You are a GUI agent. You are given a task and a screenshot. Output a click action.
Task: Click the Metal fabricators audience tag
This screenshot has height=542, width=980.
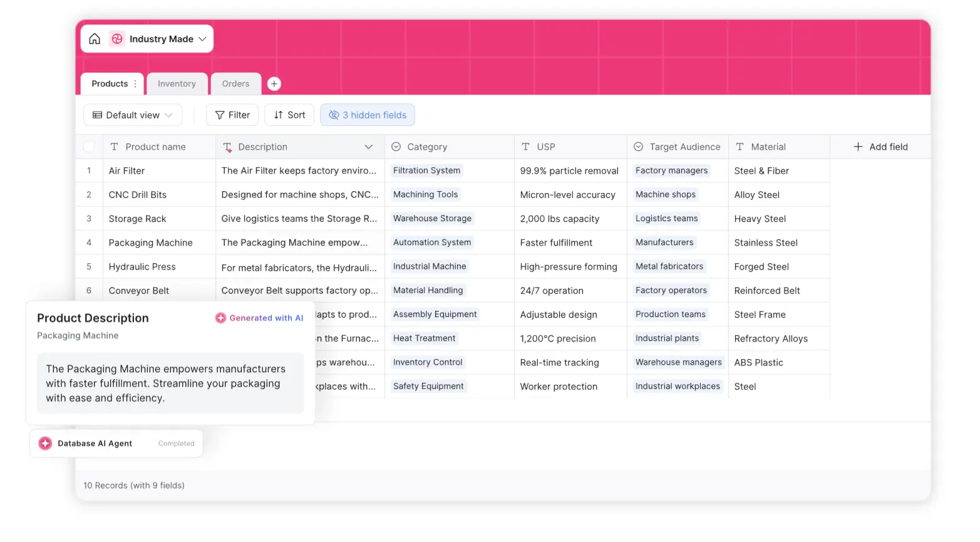[x=669, y=266]
